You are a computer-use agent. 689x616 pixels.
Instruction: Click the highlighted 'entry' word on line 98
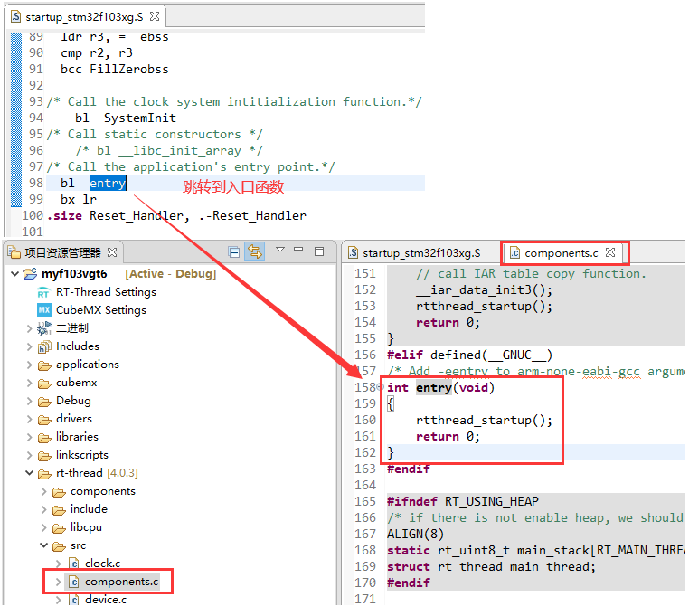tap(108, 183)
